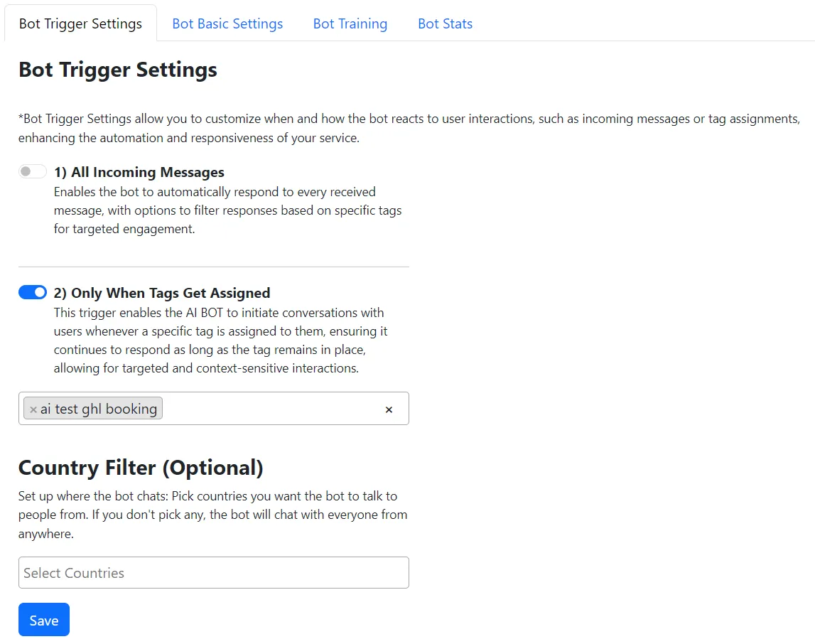Click the intro note starting "*Bot Trigger Settings allow"
The width and height of the screenshot is (815, 644).
pos(409,128)
